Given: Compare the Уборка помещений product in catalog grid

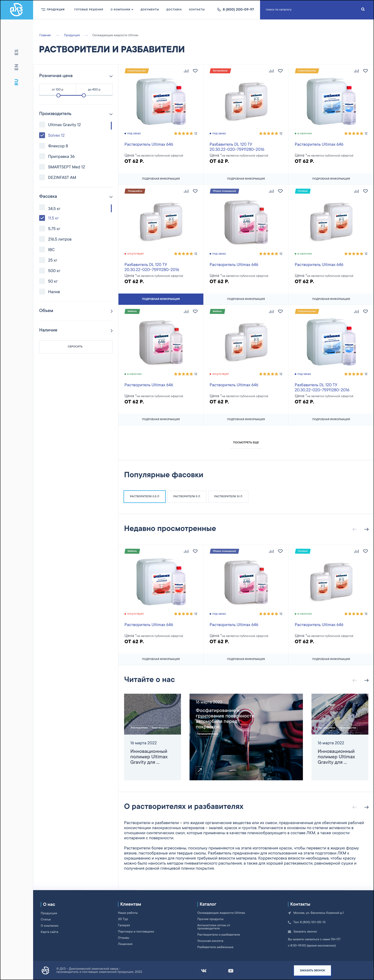Looking at the screenshot, I should pos(271,191).
